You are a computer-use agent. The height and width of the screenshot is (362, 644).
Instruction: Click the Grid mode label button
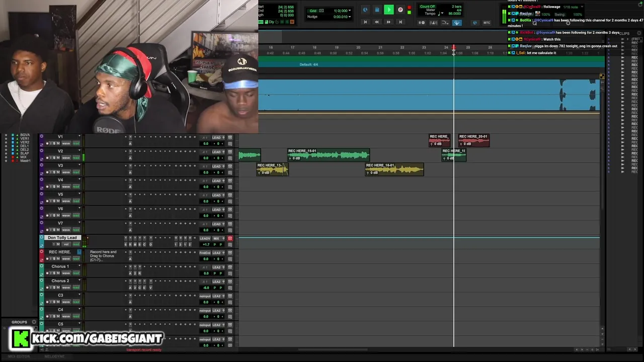coord(313,11)
